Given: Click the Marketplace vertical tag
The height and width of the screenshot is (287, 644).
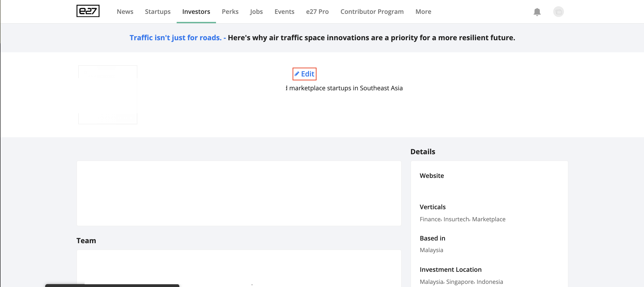Looking at the screenshot, I should pyautogui.click(x=489, y=219).
